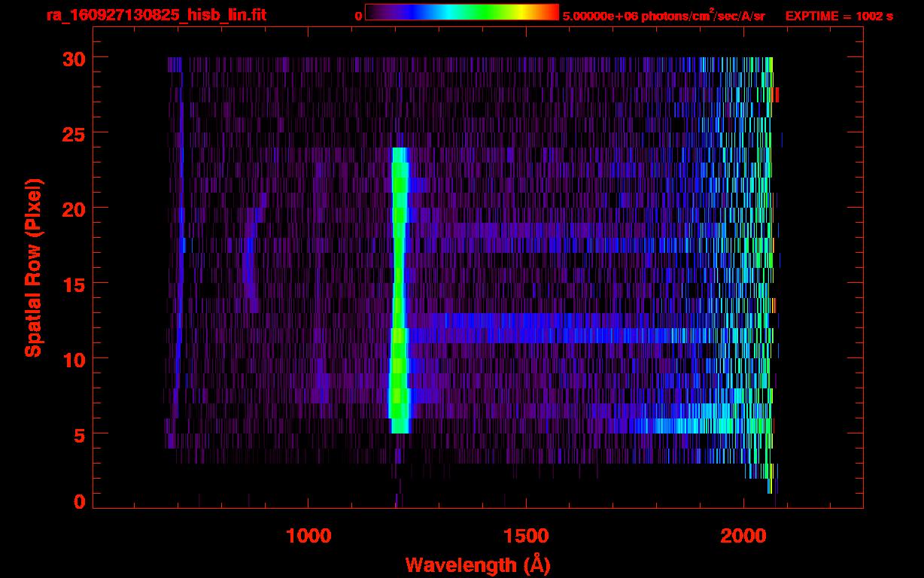Click the bright green emission line near 1216 Å
This screenshot has height=578, width=924.
pos(399,290)
